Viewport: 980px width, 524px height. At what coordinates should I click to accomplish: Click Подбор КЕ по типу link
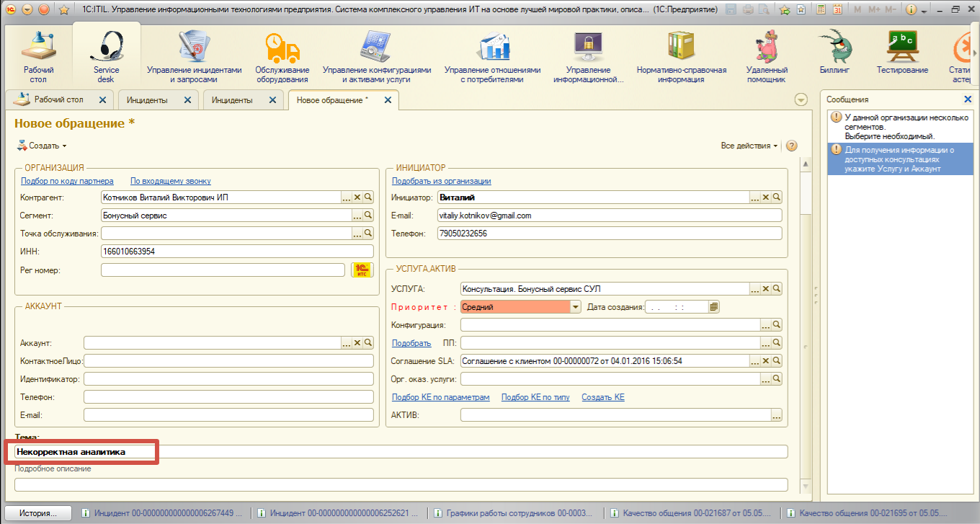point(535,397)
